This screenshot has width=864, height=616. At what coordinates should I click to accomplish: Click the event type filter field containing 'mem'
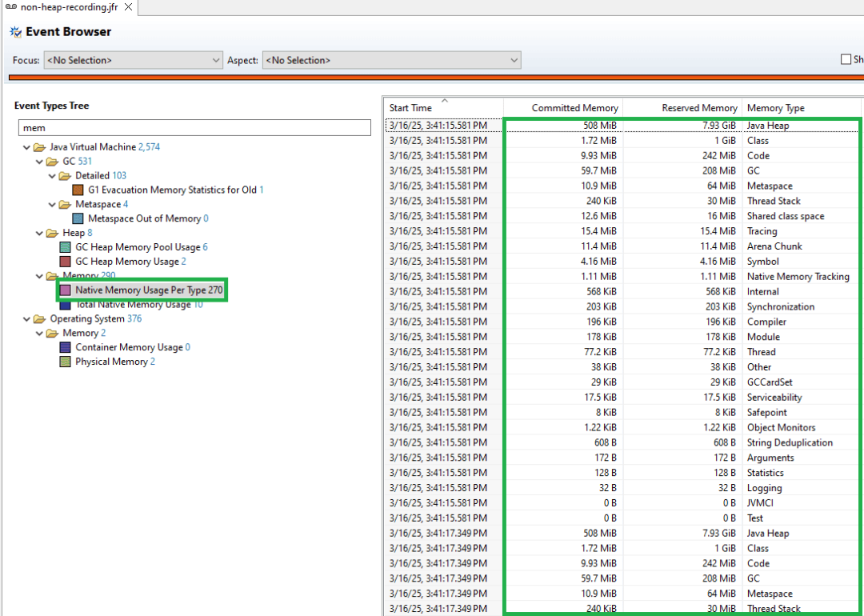click(194, 128)
